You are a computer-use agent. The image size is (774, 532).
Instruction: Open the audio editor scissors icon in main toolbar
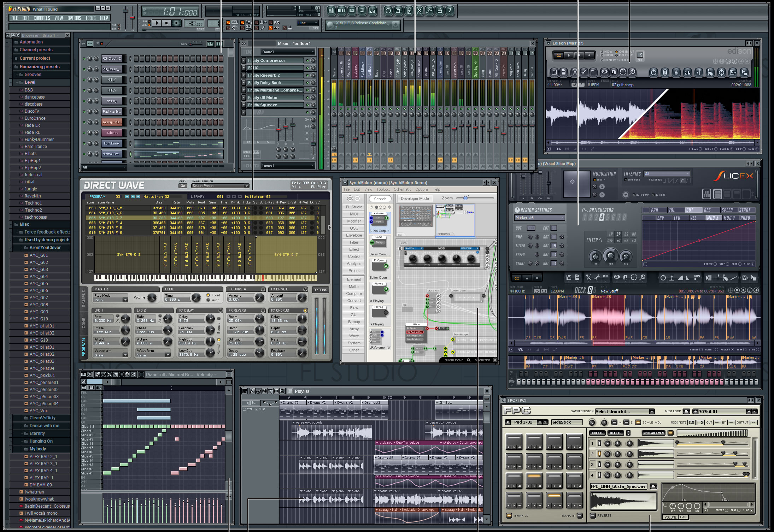tap(419, 11)
